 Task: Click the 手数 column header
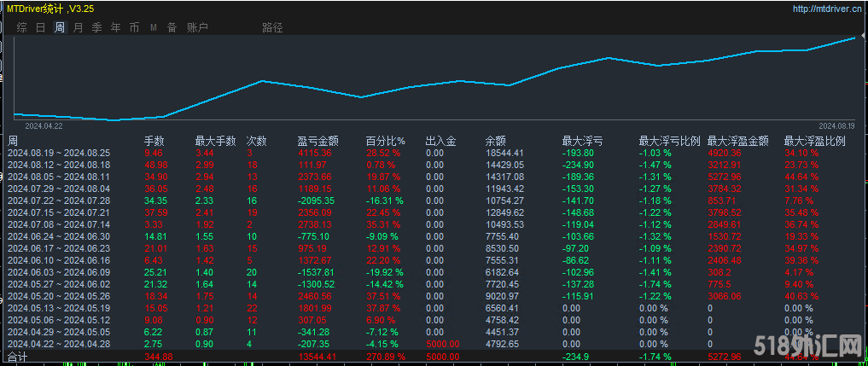(154, 141)
